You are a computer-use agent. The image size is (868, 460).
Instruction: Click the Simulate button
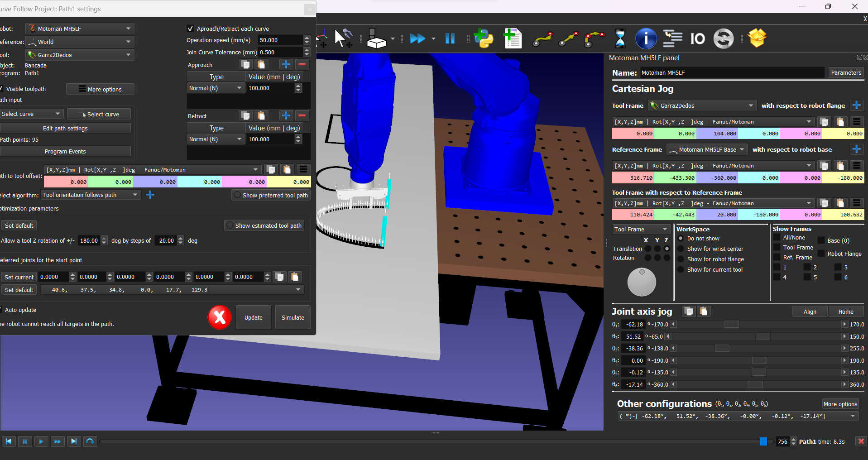pyautogui.click(x=293, y=317)
